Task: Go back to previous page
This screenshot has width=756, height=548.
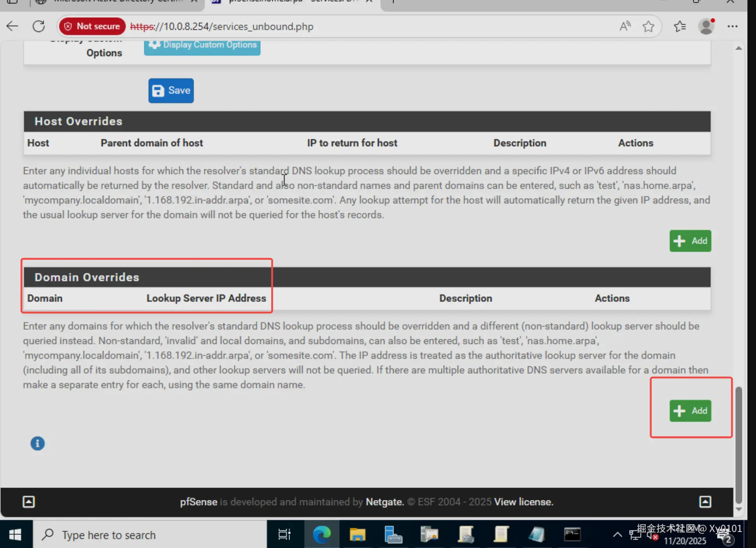Action: pyautogui.click(x=12, y=27)
